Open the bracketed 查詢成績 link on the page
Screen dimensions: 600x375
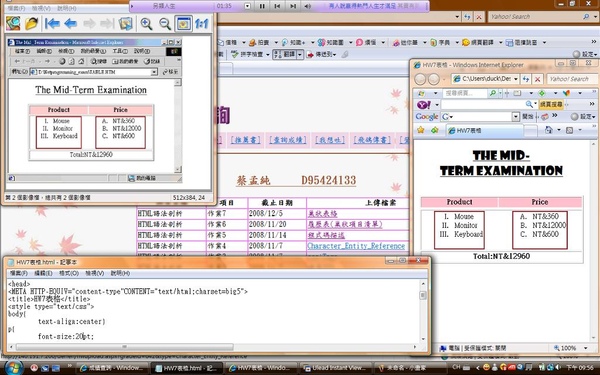(x=288, y=140)
